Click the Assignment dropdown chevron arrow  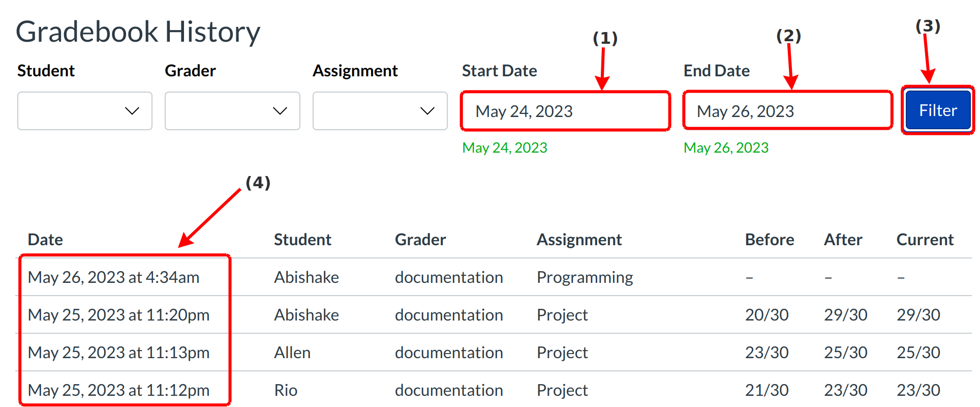point(427,111)
